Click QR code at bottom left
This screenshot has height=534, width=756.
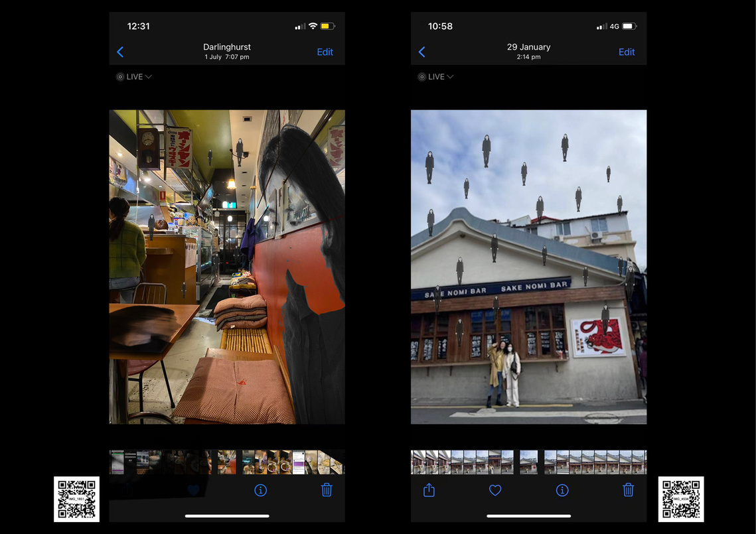tap(76, 500)
